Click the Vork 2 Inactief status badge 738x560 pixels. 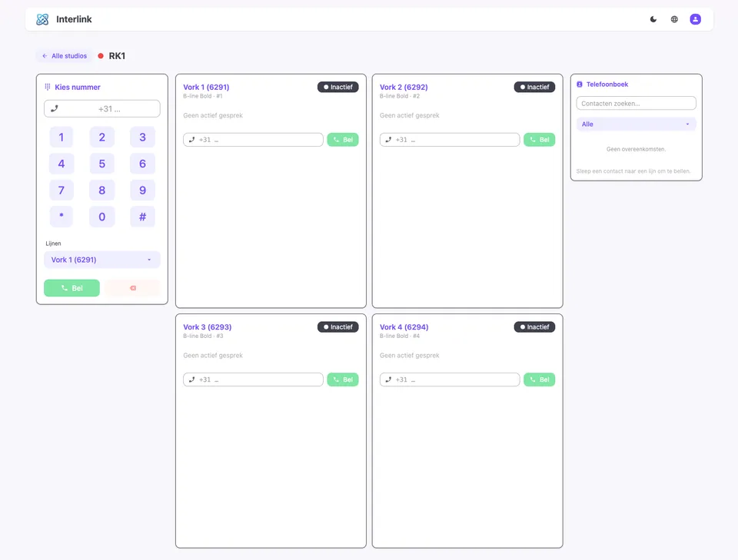[535, 87]
